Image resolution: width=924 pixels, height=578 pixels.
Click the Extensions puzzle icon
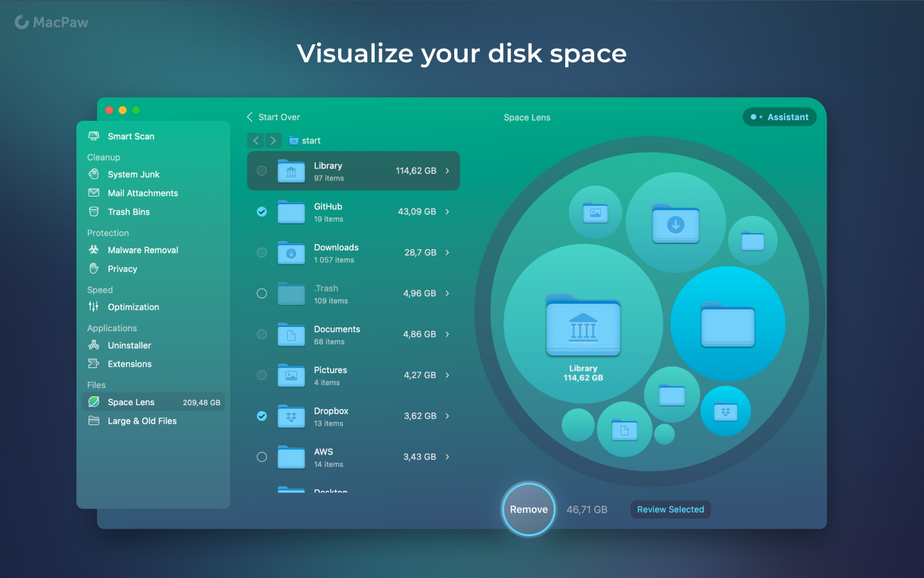pos(94,363)
